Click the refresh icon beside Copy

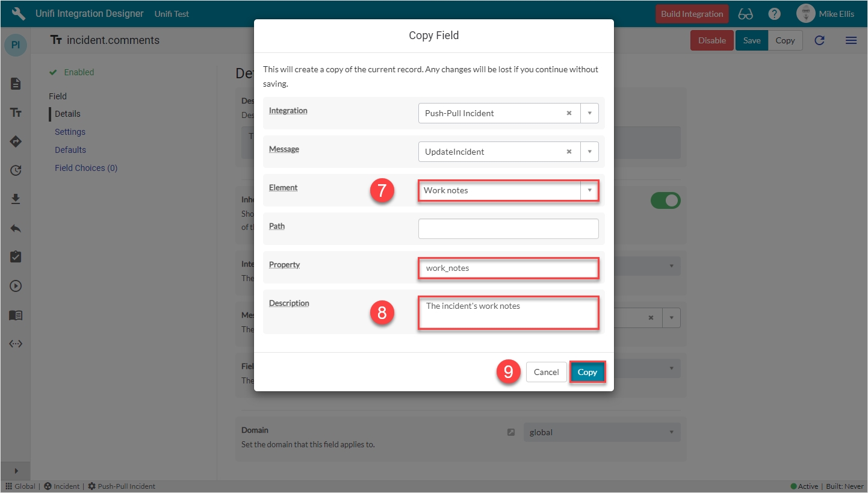(819, 40)
